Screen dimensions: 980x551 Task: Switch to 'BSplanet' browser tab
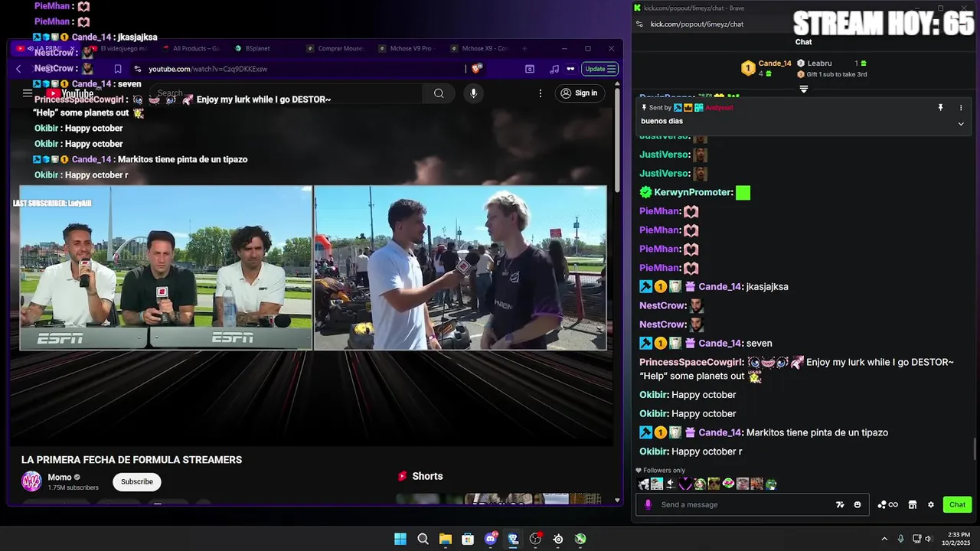[x=257, y=48]
